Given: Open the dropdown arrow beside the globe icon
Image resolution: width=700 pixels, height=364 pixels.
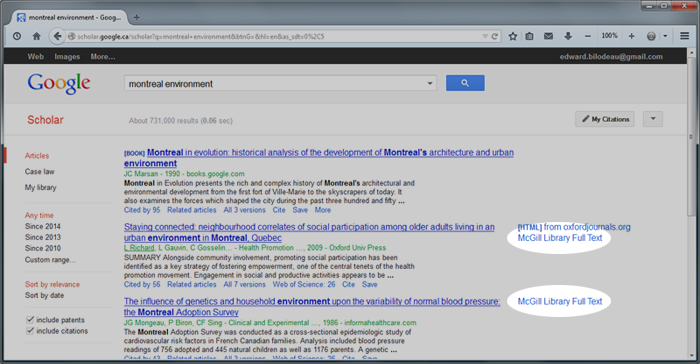Looking at the screenshot, I should point(665,36).
